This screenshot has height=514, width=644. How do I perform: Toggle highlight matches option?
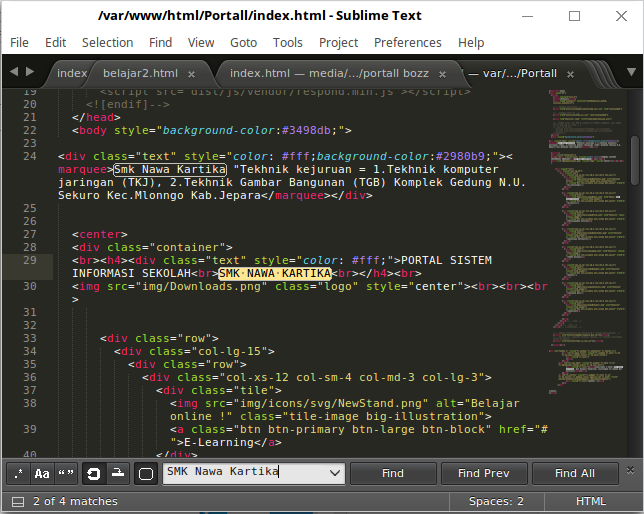click(146, 474)
